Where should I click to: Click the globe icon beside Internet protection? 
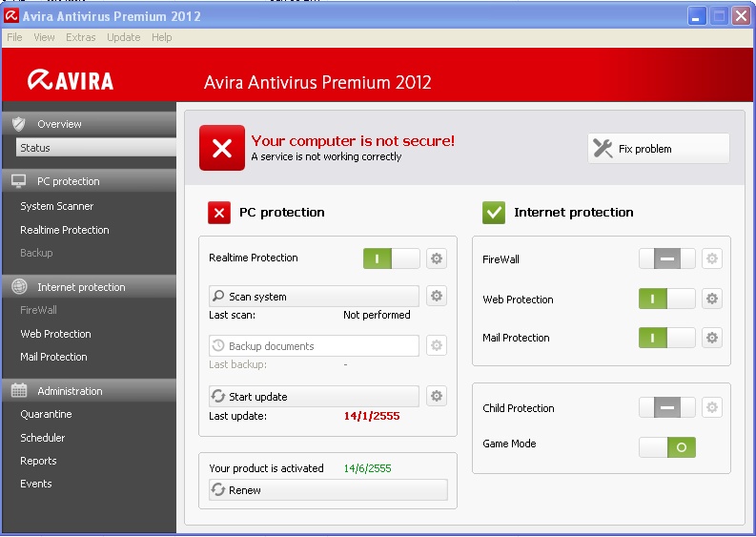pos(19,286)
